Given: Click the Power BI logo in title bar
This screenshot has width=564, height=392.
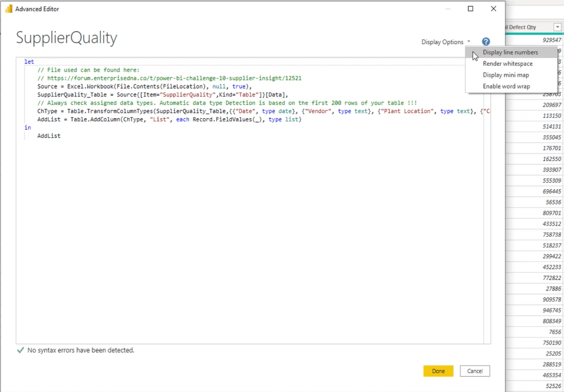Looking at the screenshot, I should (x=9, y=9).
